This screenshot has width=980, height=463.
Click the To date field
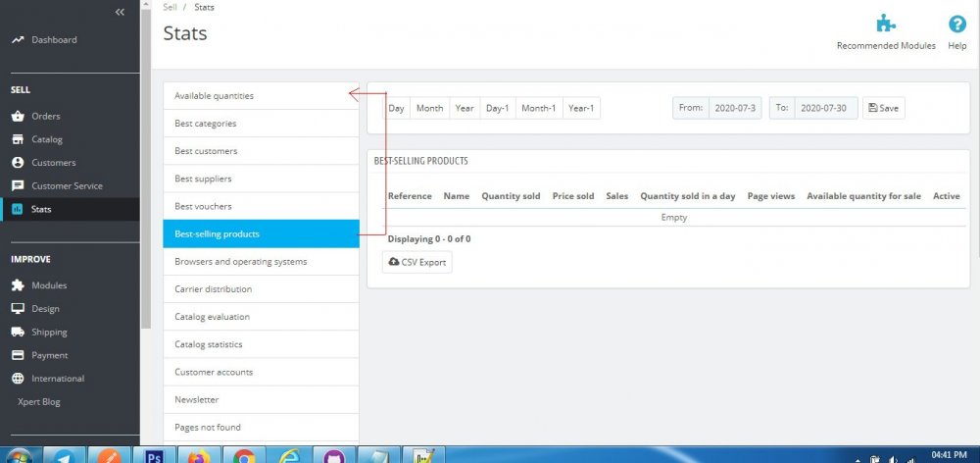(825, 108)
